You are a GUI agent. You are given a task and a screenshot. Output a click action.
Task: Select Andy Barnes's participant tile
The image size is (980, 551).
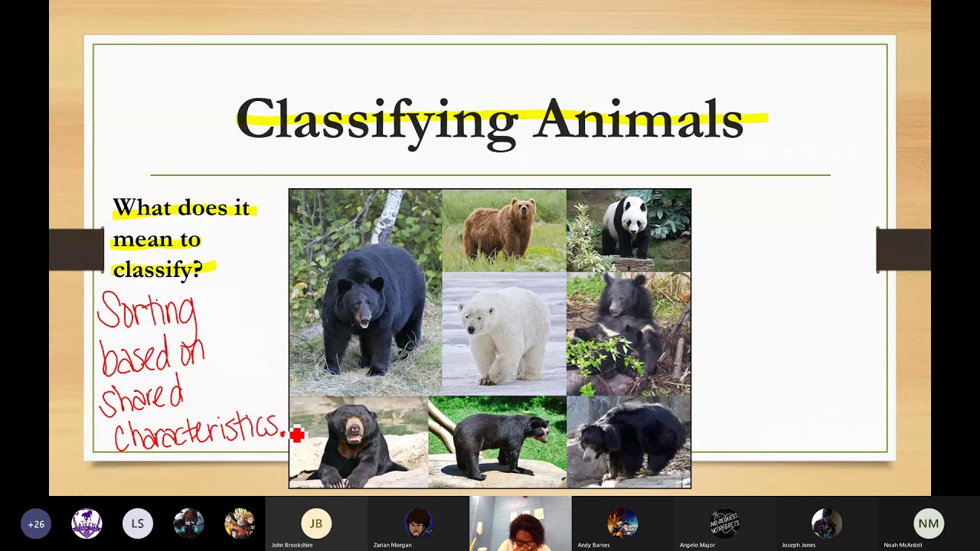[x=622, y=524]
